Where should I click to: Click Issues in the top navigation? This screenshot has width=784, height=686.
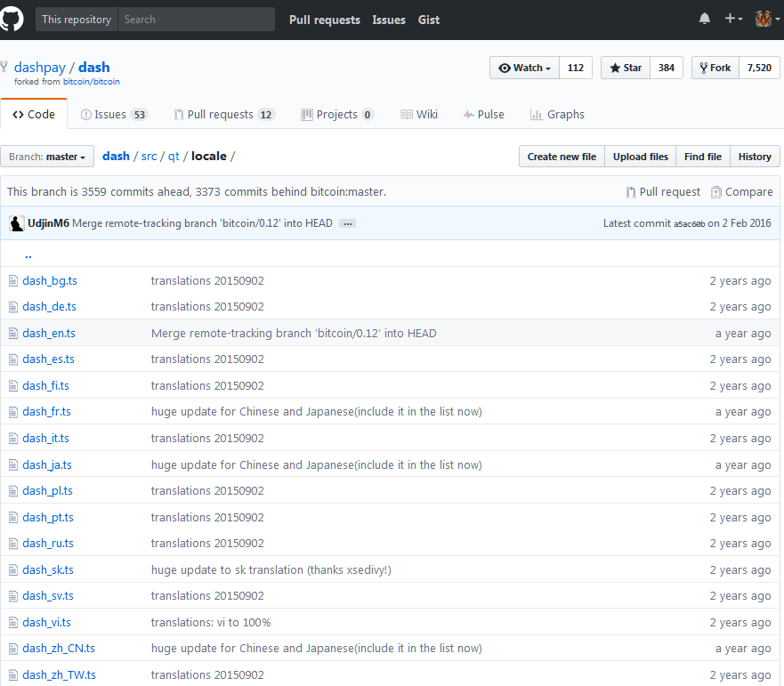click(389, 20)
